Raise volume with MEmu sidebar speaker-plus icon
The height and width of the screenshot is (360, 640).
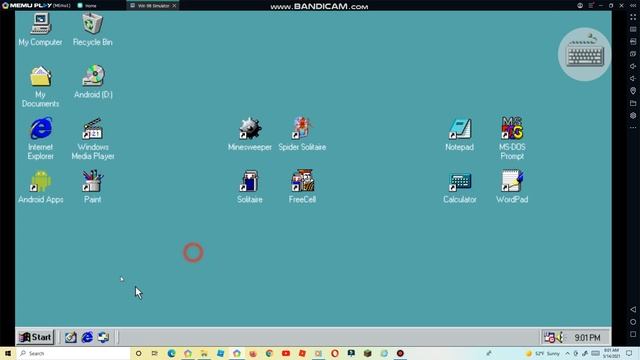[x=633, y=66]
